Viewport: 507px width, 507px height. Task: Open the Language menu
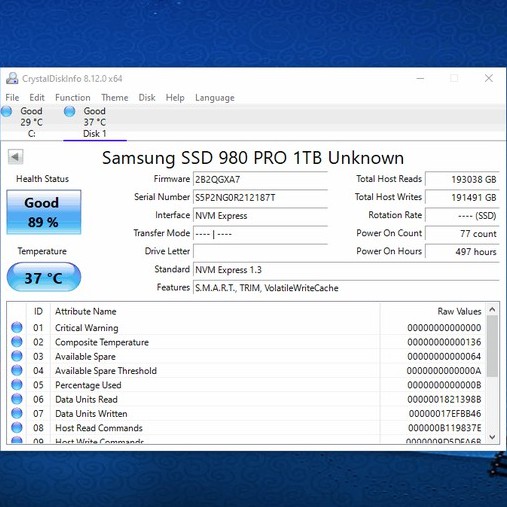(215, 98)
